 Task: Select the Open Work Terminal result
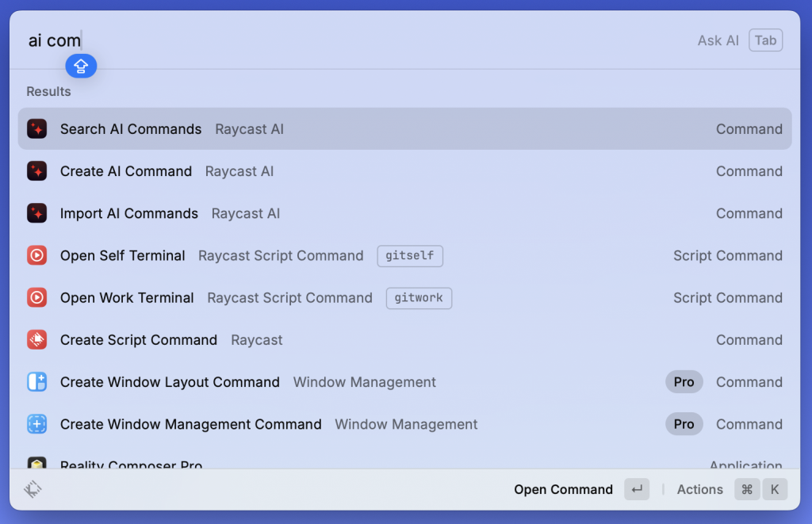404,298
